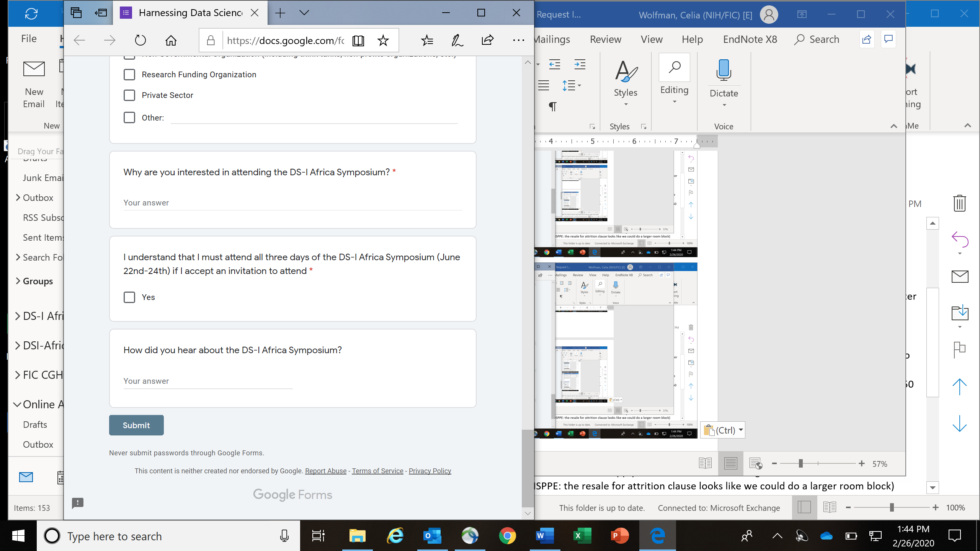Viewport: 980px width, 551px height.
Task: Click the Outlook delete trash icon
Action: click(959, 203)
